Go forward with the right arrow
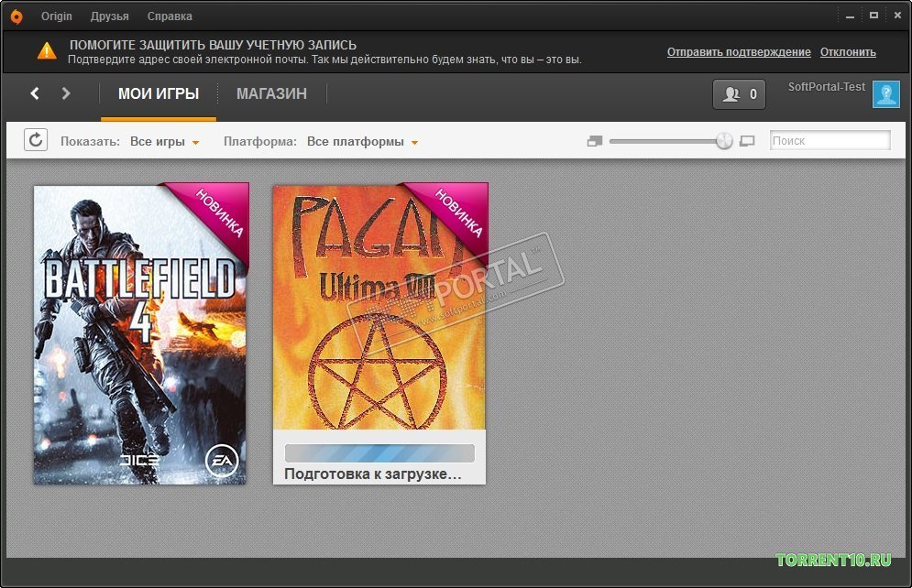 click(66, 93)
